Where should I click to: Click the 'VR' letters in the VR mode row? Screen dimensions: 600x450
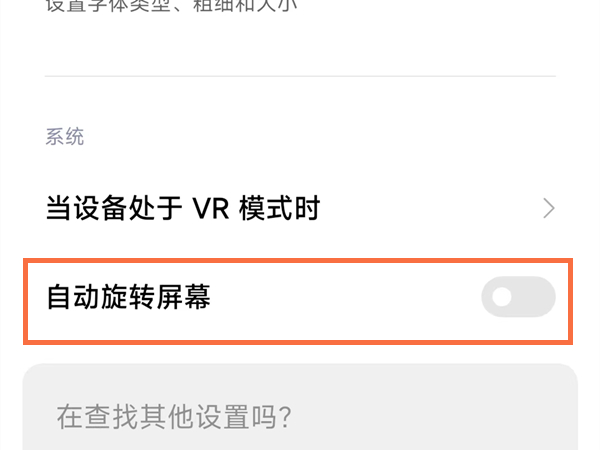click(x=210, y=209)
